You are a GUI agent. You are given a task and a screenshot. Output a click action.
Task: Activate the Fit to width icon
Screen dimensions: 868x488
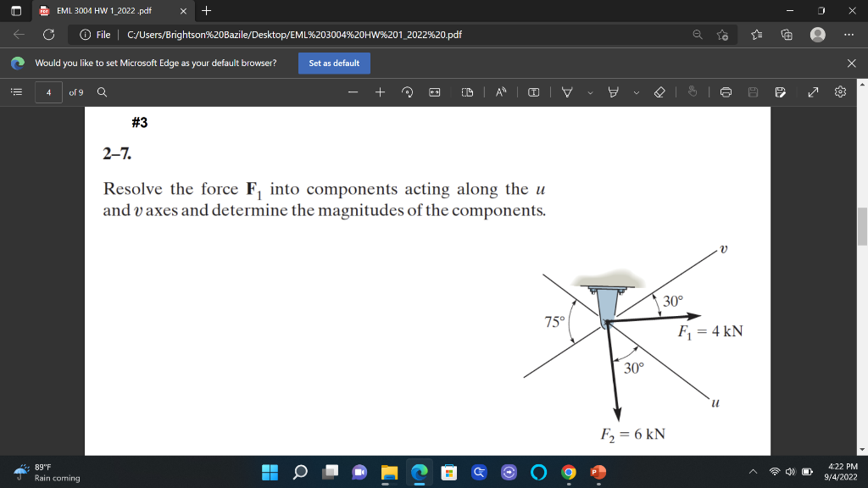(434, 91)
